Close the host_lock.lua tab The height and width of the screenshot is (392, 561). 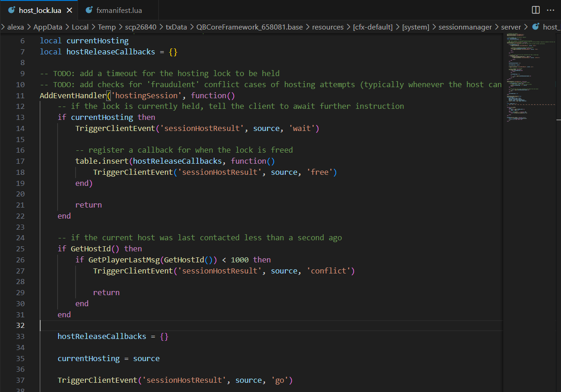pyautogui.click(x=70, y=10)
